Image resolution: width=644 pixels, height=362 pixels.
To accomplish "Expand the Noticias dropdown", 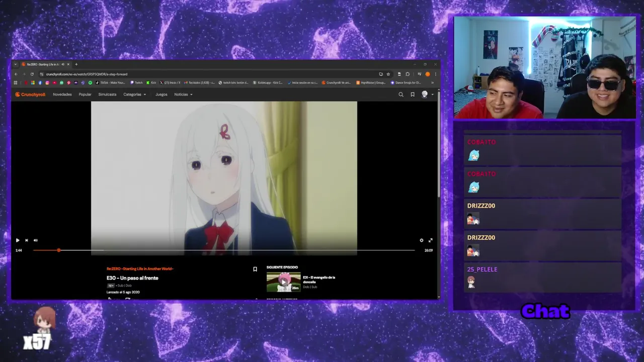I will (x=183, y=95).
